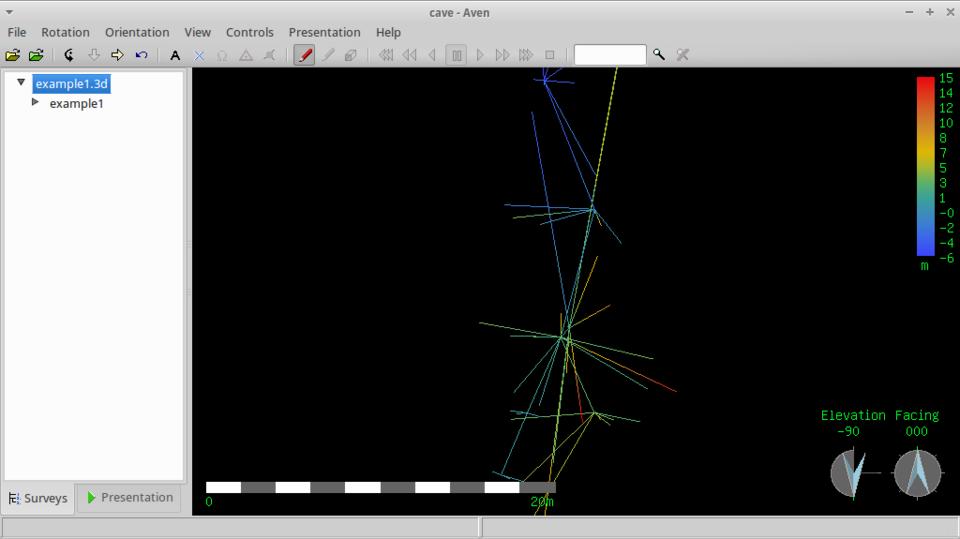Click the station search input field
This screenshot has height=539, width=960.
click(609, 55)
